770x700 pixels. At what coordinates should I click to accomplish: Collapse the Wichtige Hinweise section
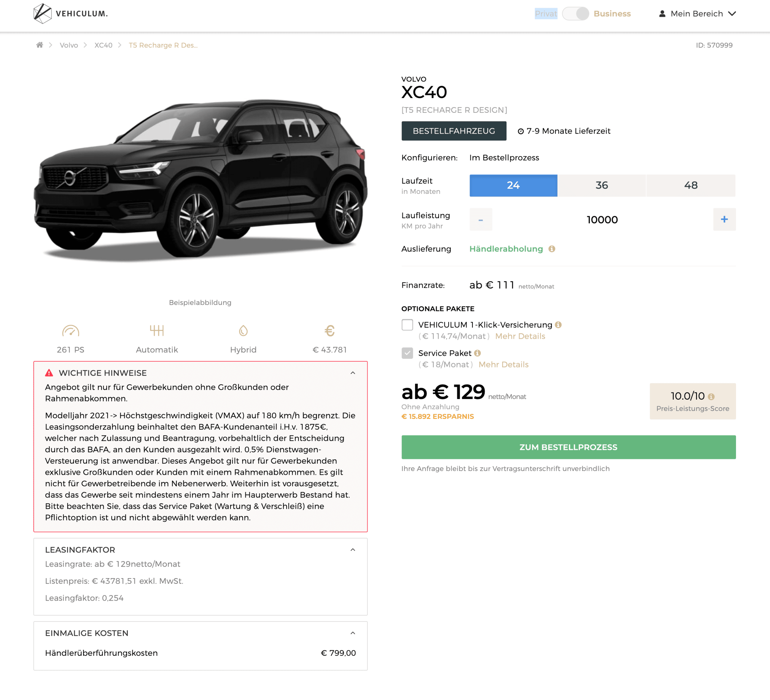tap(353, 373)
